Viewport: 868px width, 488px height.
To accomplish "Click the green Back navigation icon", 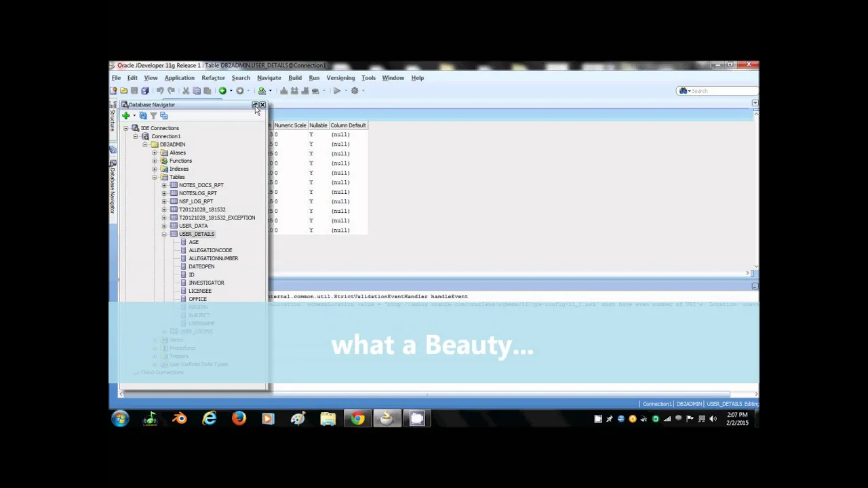I will (x=222, y=91).
